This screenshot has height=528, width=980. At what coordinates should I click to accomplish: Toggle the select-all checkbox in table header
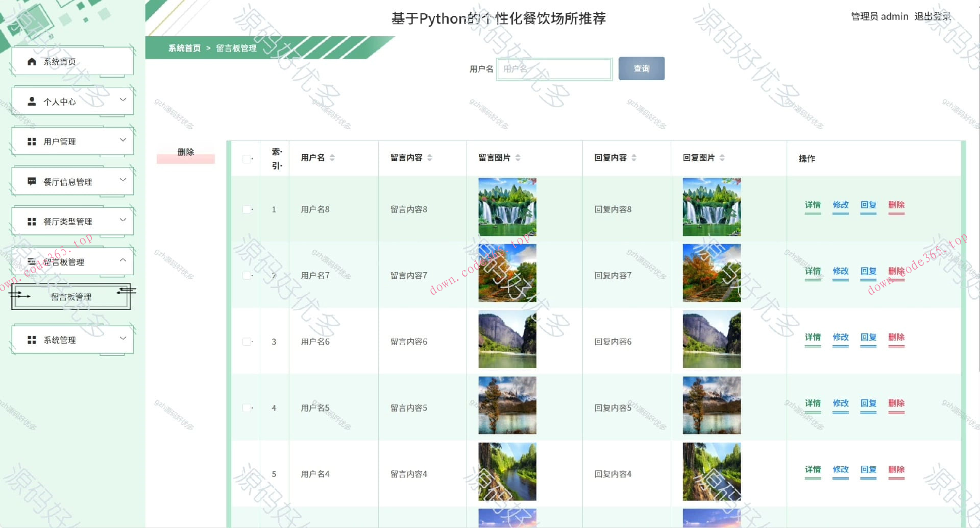point(247,159)
